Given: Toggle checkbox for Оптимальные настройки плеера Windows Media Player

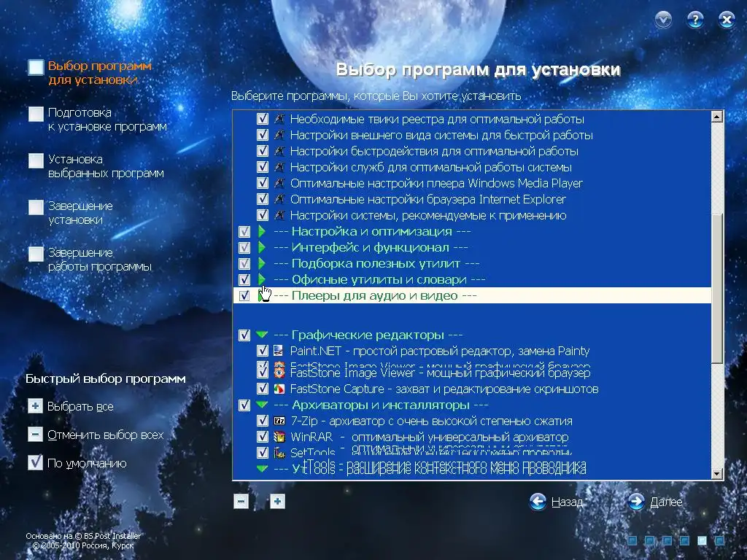Looking at the screenshot, I should pos(263,183).
